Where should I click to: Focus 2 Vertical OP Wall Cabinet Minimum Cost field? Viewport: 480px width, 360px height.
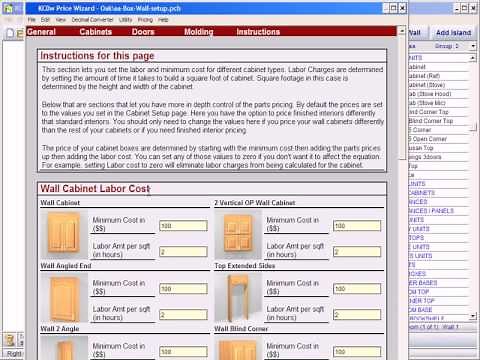(x=357, y=226)
